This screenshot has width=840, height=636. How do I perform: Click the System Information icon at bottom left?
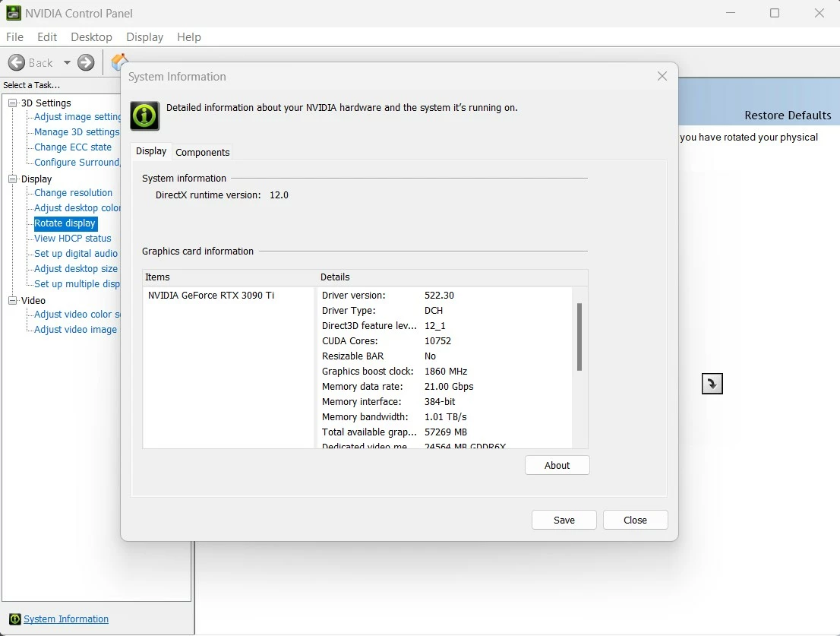pyautogui.click(x=15, y=619)
